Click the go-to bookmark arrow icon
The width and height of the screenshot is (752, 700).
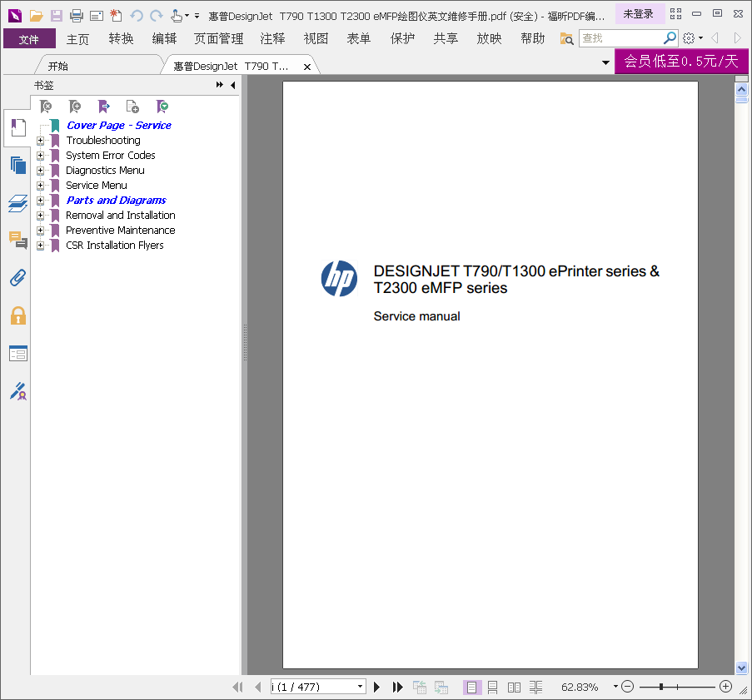point(103,107)
